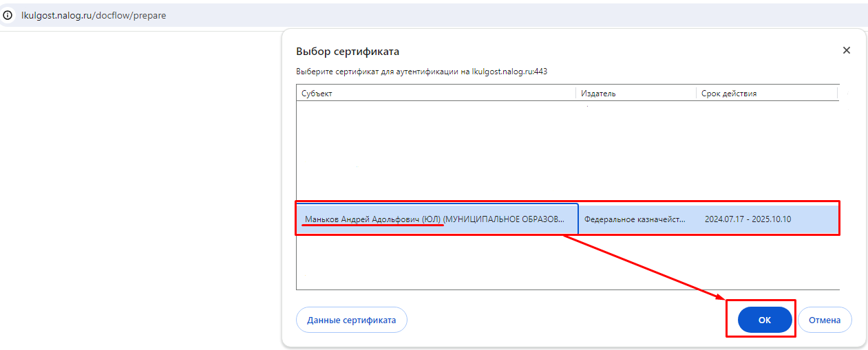The width and height of the screenshot is (868, 350).
Task: Click the Отмена button
Action: coord(825,320)
